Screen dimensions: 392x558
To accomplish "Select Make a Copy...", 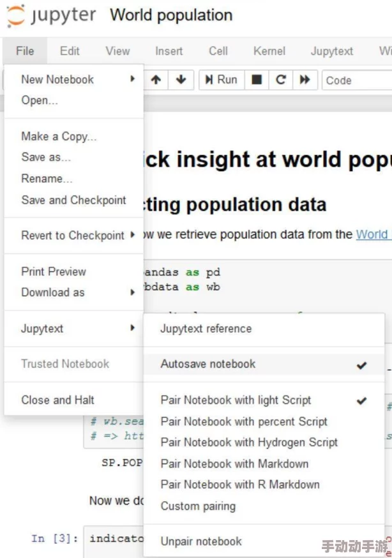I will pos(74,136).
